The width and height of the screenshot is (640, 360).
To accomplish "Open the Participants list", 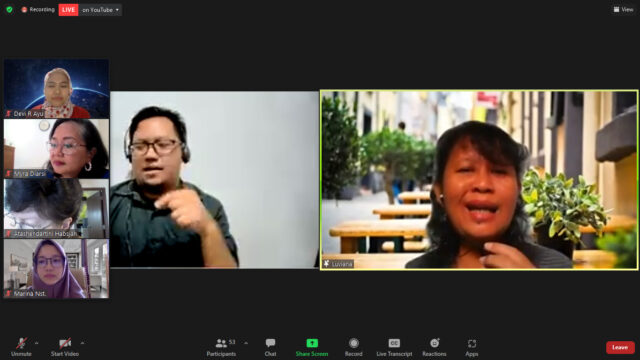I will 221,347.
